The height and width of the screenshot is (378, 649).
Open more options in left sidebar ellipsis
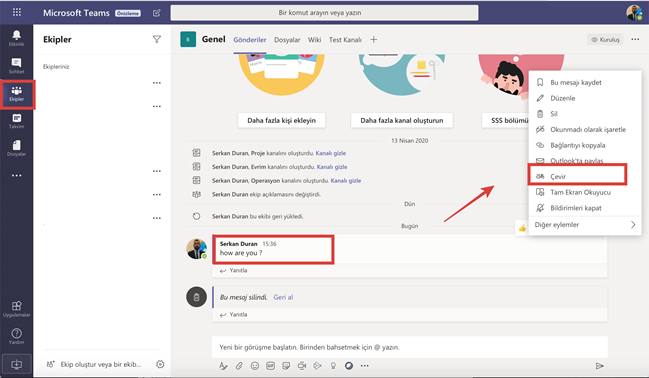click(x=17, y=176)
